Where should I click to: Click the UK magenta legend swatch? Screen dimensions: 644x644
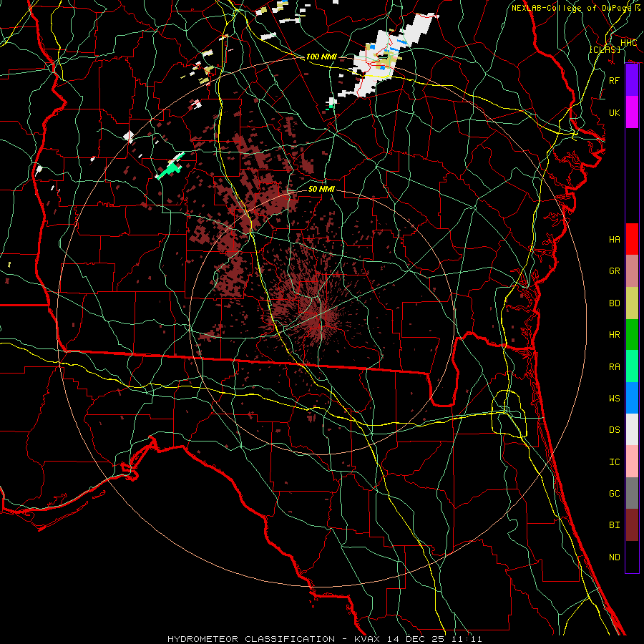(x=632, y=112)
